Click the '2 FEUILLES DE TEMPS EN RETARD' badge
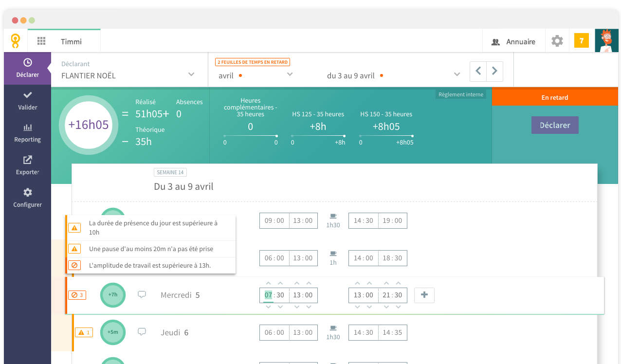Image resolution: width=621 pixels, height=364 pixels. pyautogui.click(x=253, y=62)
